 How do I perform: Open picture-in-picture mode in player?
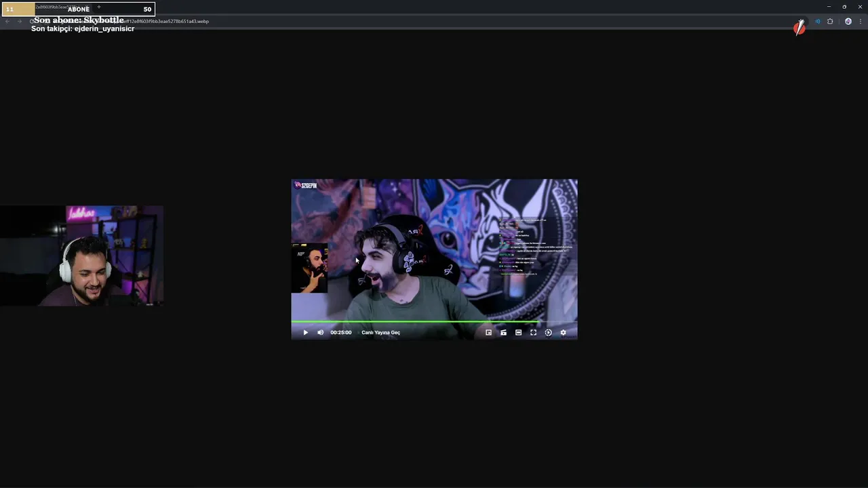pyautogui.click(x=488, y=333)
